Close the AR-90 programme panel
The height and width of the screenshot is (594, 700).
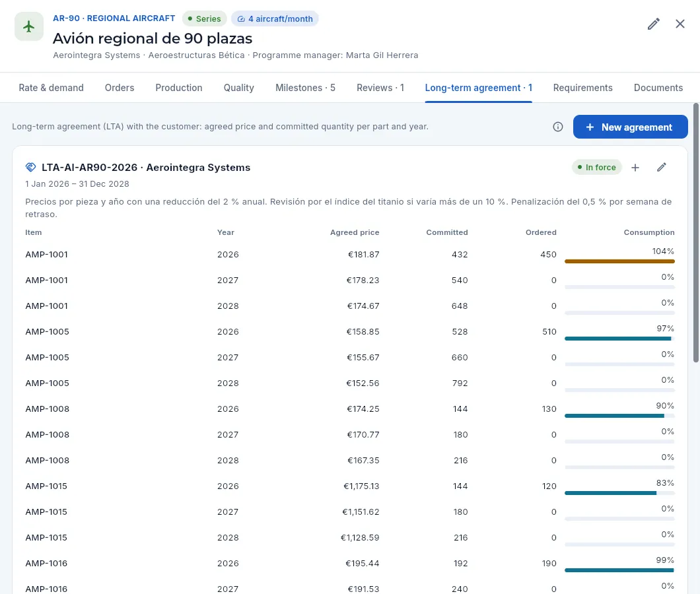[680, 24]
